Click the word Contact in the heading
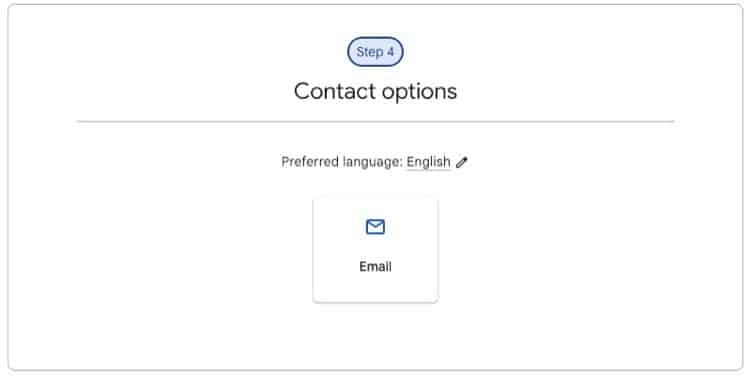The image size is (750, 380). pos(335,91)
